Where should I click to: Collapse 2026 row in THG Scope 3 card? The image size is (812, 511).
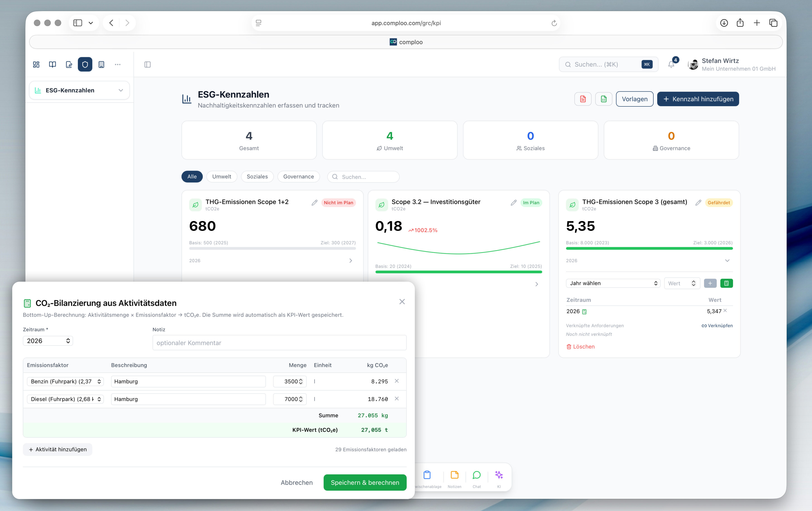click(x=727, y=261)
